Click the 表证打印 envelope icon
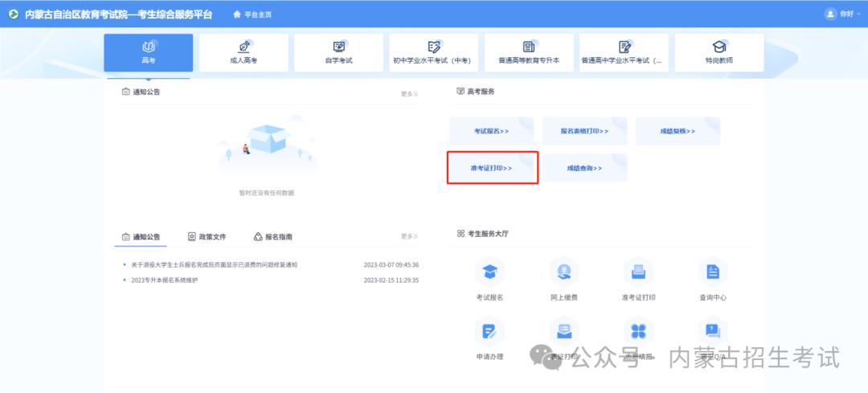868x393 pixels. (564, 330)
